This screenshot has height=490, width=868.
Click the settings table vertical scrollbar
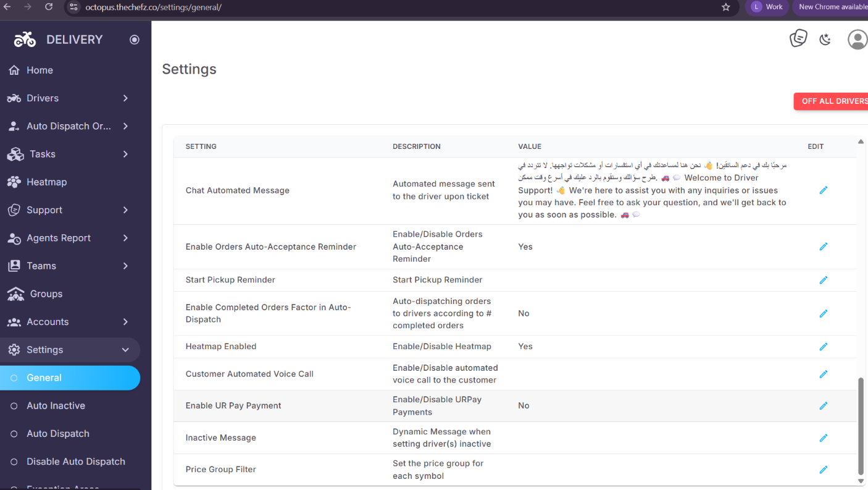861,425
